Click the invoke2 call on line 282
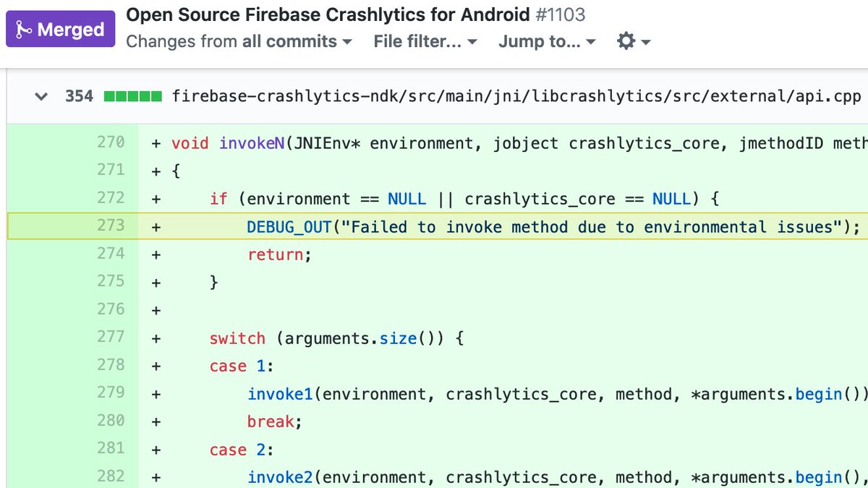868x488 pixels. [x=280, y=477]
